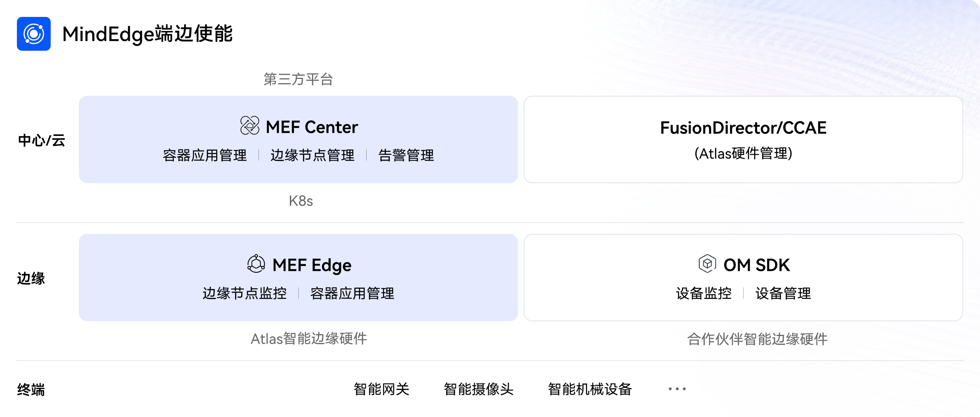
Task: Click the OM SDK hexagon cube icon
Action: pyautogui.click(x=707, y=264)
